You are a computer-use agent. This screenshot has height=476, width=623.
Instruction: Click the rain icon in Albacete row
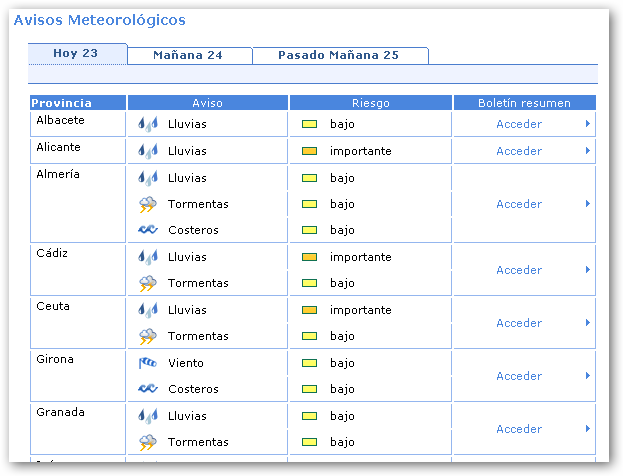point(148,125)
